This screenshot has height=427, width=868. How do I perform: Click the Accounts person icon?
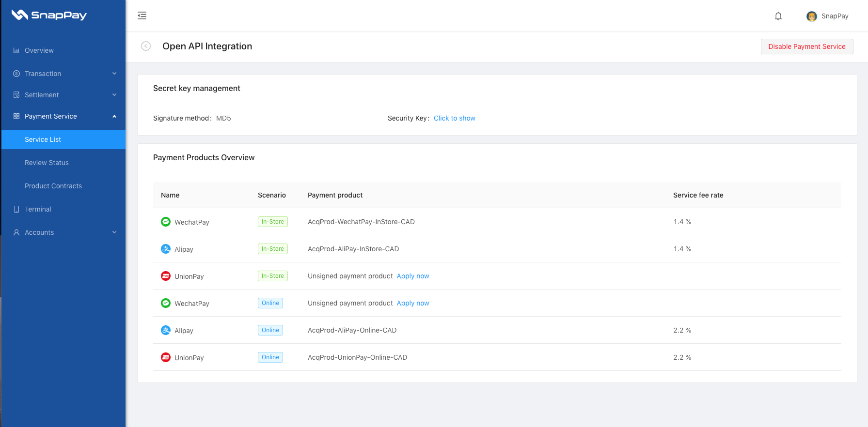pos(16,232)
